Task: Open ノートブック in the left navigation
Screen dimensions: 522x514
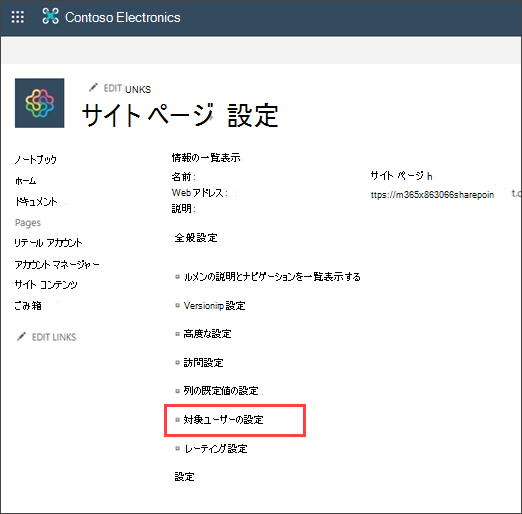Action: click(x=36, y=159)
